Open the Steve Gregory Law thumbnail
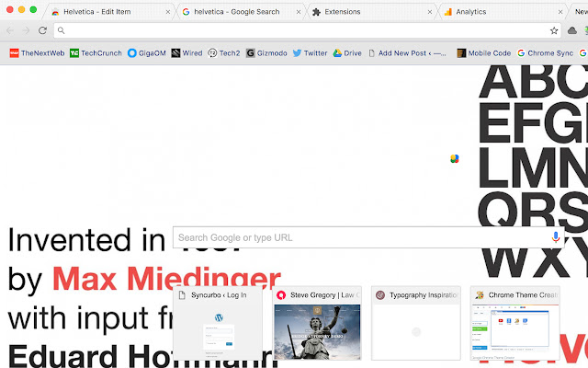Screen dimensions: 588x368 317,324
